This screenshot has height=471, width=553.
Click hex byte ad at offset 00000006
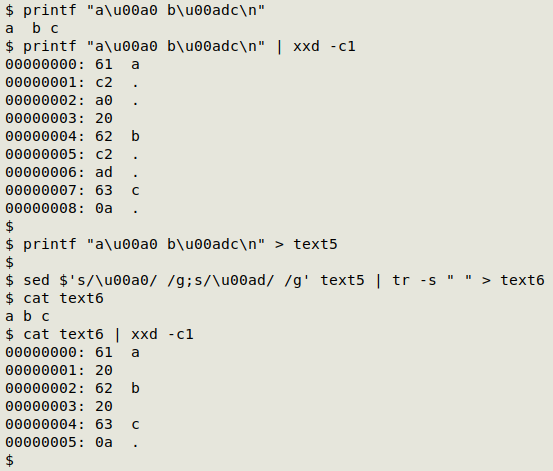[x=104, y=172]
